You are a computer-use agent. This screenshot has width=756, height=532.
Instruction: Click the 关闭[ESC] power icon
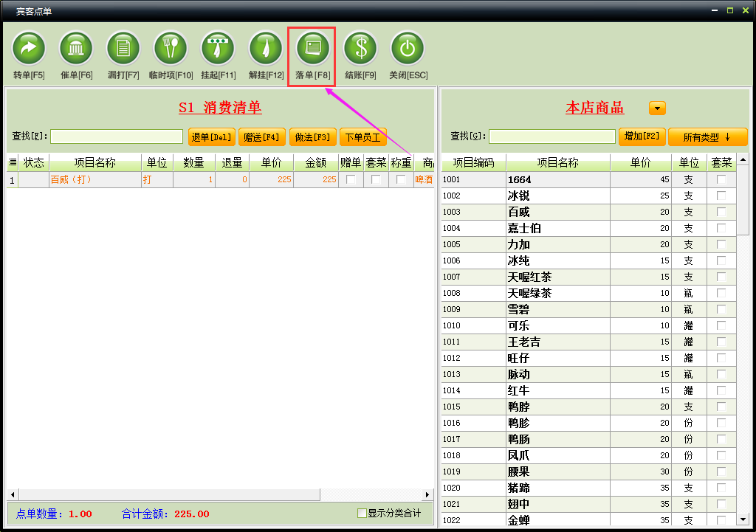tap(408, 48)
